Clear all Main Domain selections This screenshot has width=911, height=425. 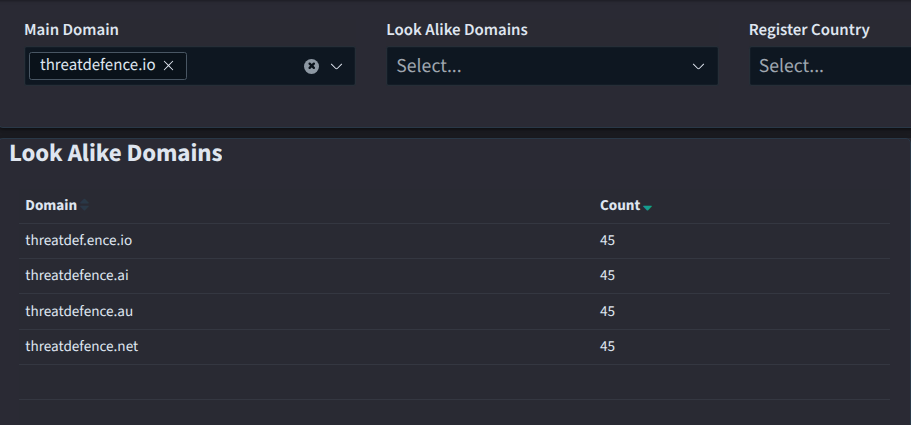[x=311, y=66]
